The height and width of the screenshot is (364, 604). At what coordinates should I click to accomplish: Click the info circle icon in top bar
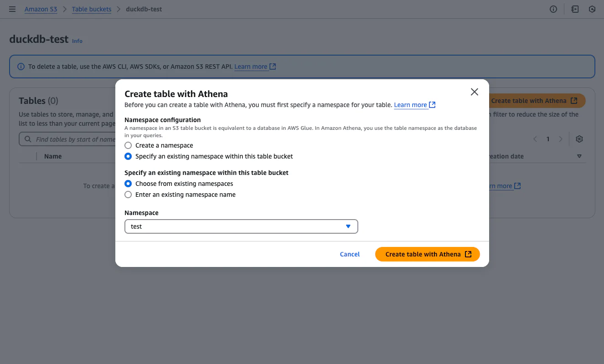553,9
